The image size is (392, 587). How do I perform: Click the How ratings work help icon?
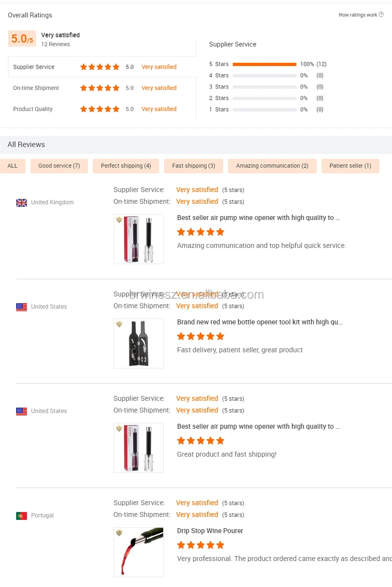point(382,15)
